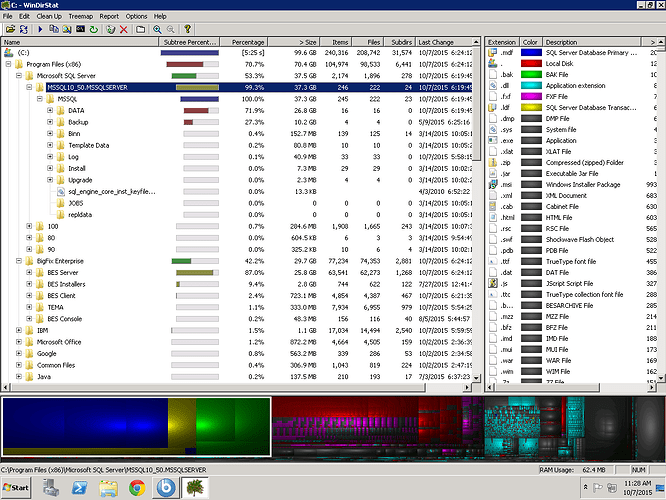
Task: Sort by the Size column header
Action: tap(294, 42)
